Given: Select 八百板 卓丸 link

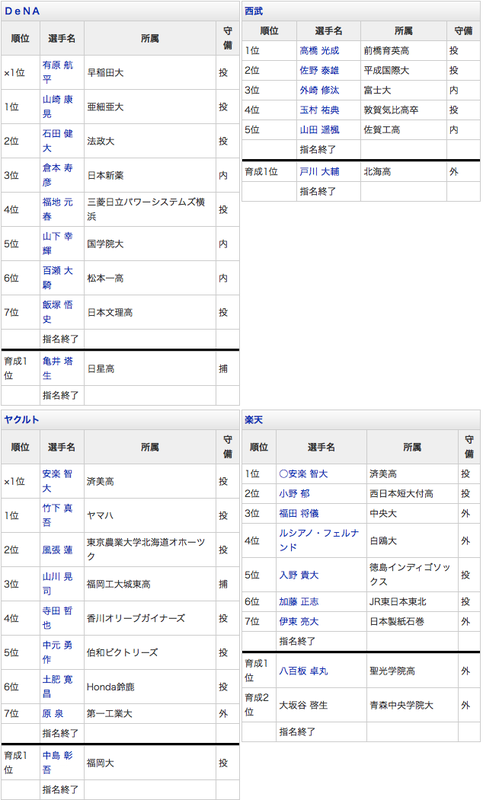Looking at the screenshot, I should (303, 671).
